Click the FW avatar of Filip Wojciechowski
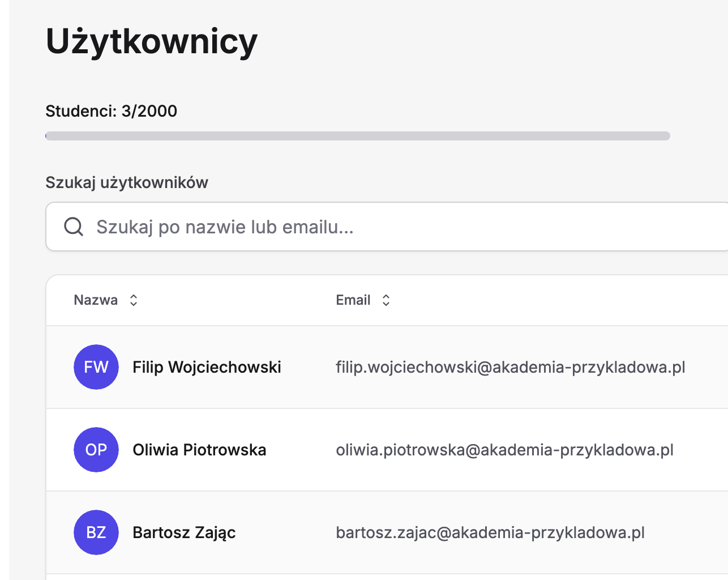The height and width of the screenshot is (580, 728). point(96,367)
